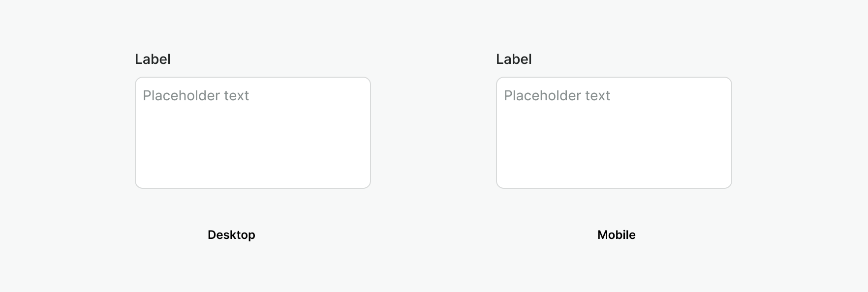Click the Label text above the Mobile field
Image resolution: width=868 pixels, height=292 pixels.
514,59
